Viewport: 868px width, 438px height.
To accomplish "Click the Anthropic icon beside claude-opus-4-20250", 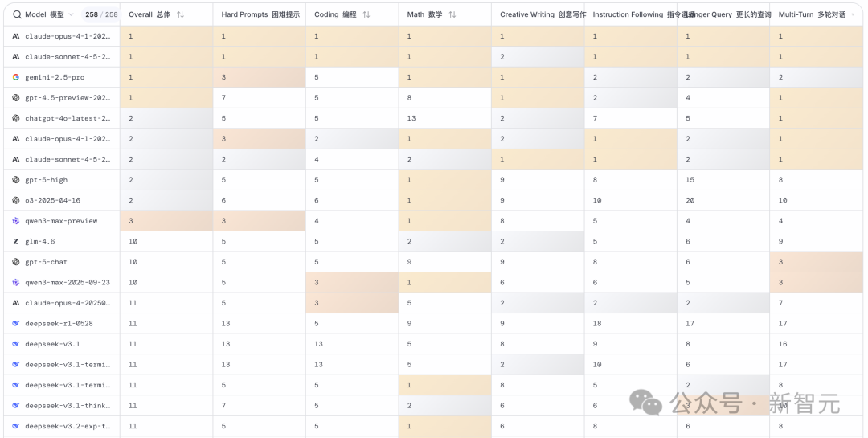I will 16,303.
